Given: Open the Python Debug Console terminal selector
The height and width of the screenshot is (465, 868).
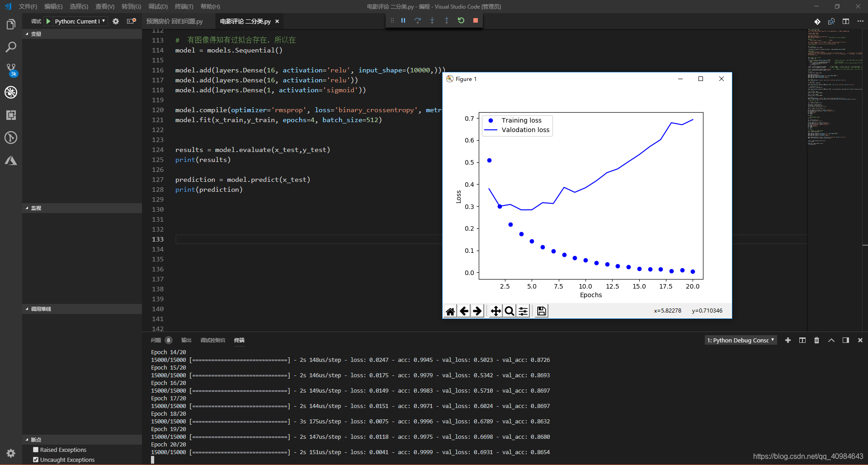Looking at the screenshot, I should click(x=741, y=340).
